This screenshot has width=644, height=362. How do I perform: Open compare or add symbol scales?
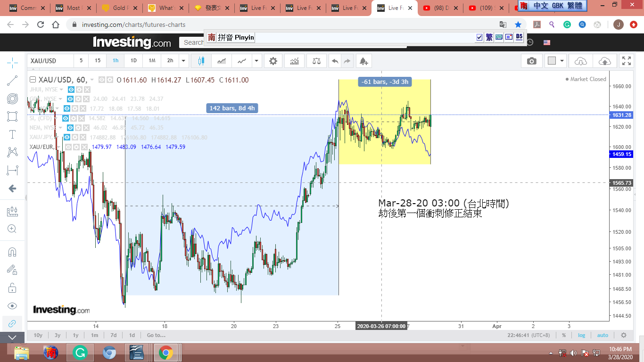(316, 61)
